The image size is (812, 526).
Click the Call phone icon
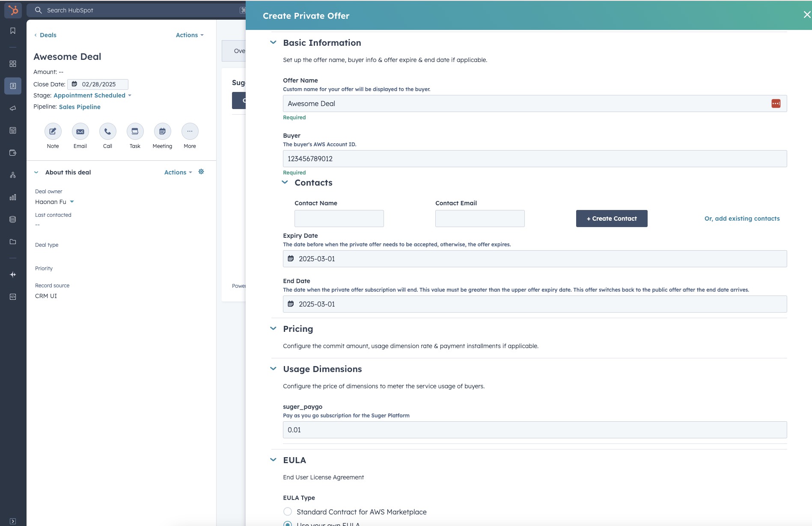[x=107, y=132]
